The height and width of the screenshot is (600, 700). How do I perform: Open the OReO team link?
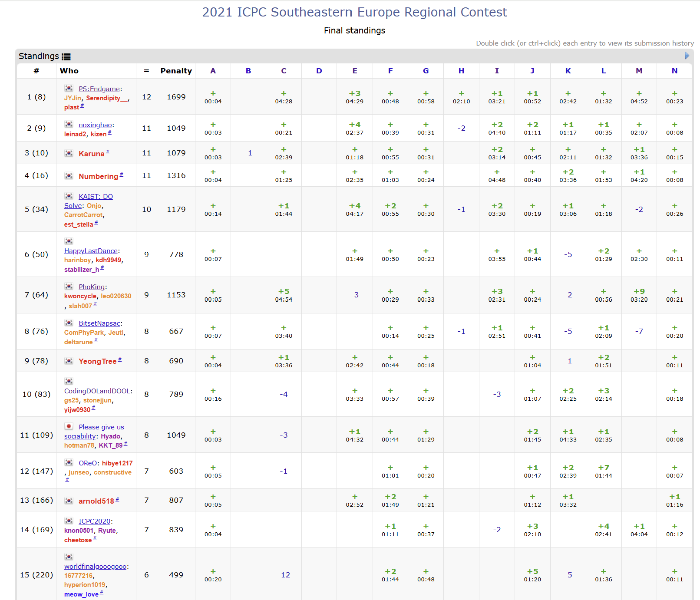(x=88, y=463)
